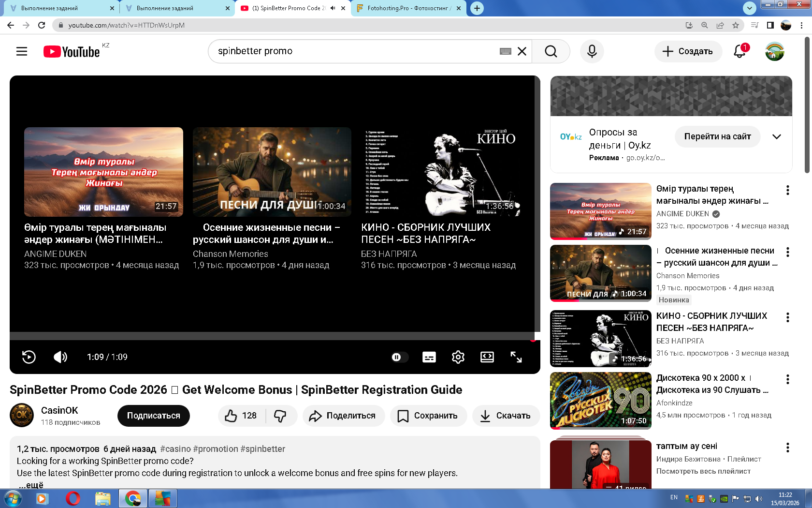Image resolution: width=812 pixels, height=508 pixels.
Task: Open options for тәптым ау сені playlist
Action: (x=788, y=448)
